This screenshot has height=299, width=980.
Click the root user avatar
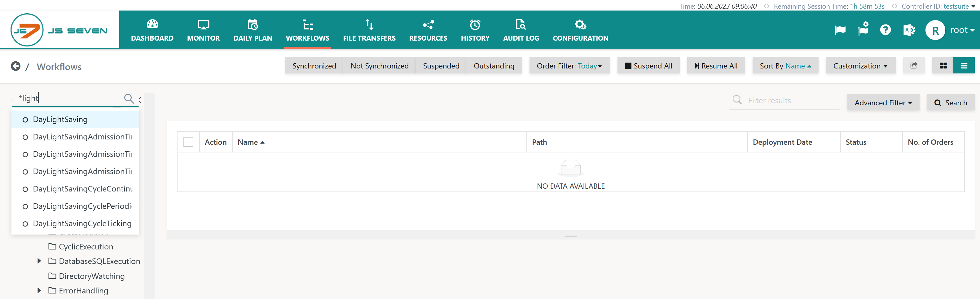coord(935,30)
